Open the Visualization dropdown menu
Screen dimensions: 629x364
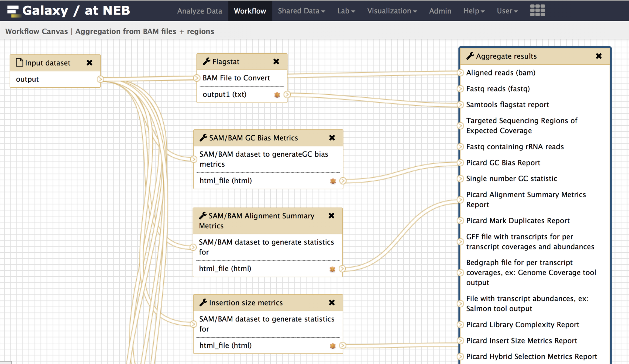click(392, 11)
